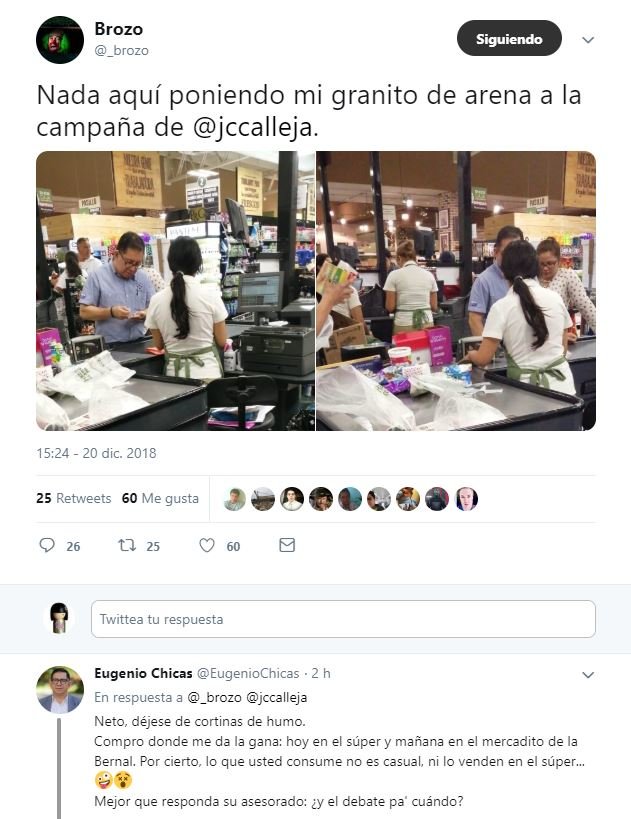Open the left supermarket photo
Image resolution: width=631 pixels, height=819 pixels.
176,291
